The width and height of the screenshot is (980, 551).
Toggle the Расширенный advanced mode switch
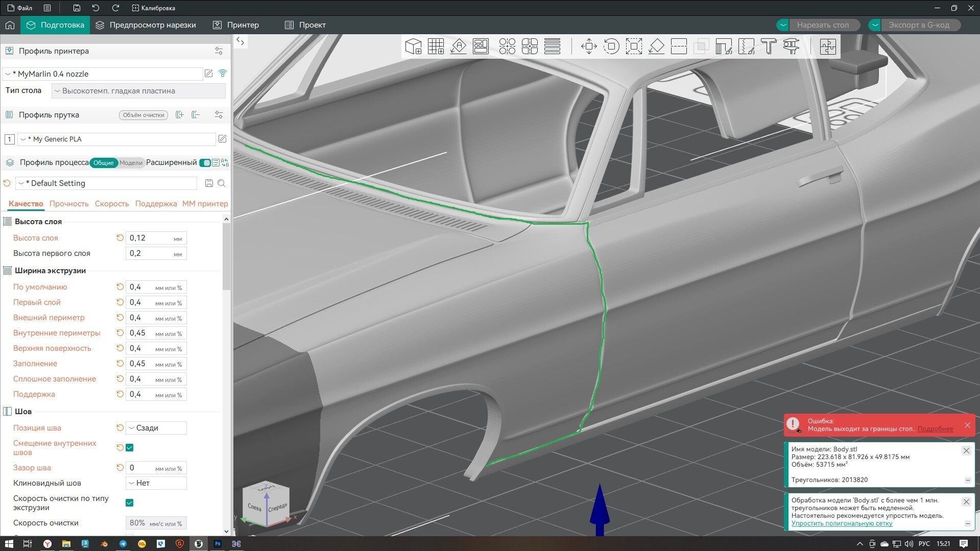[x=205, y=163]
